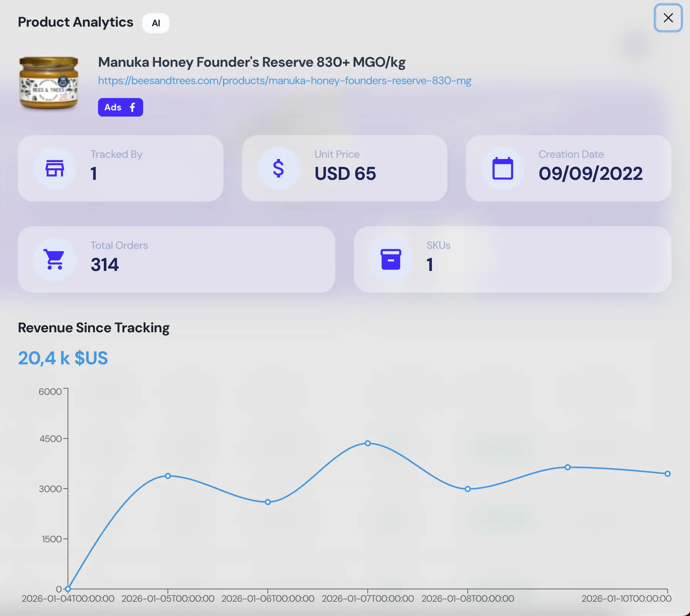The image size is (690, 616).
Task: Click the 3000 y-axis label
Action: [x=51, y=489]
